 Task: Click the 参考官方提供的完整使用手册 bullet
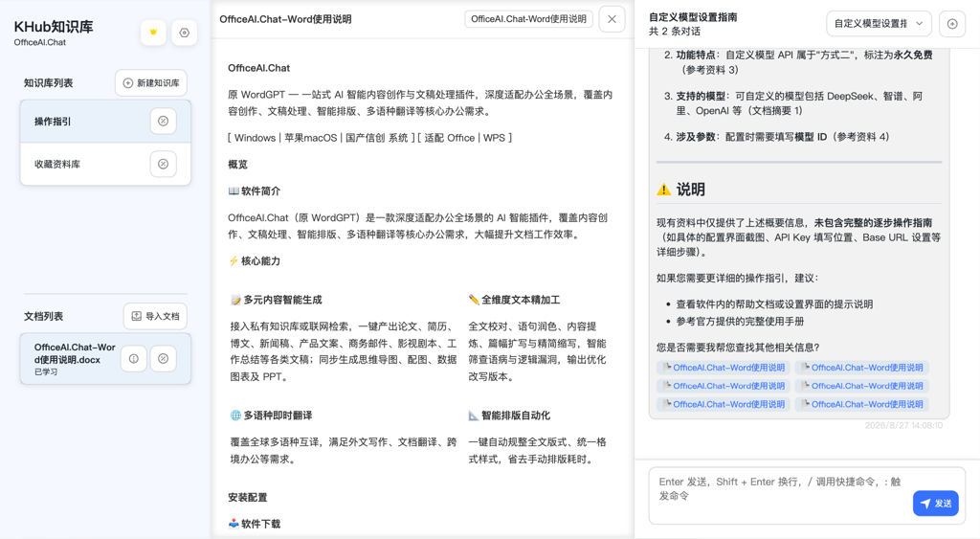(740, 322)
